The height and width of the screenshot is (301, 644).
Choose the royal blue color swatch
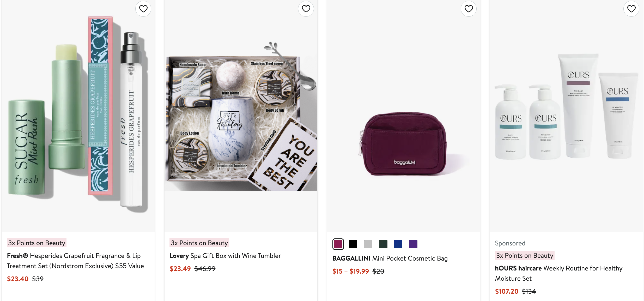(x=398, y=244)
